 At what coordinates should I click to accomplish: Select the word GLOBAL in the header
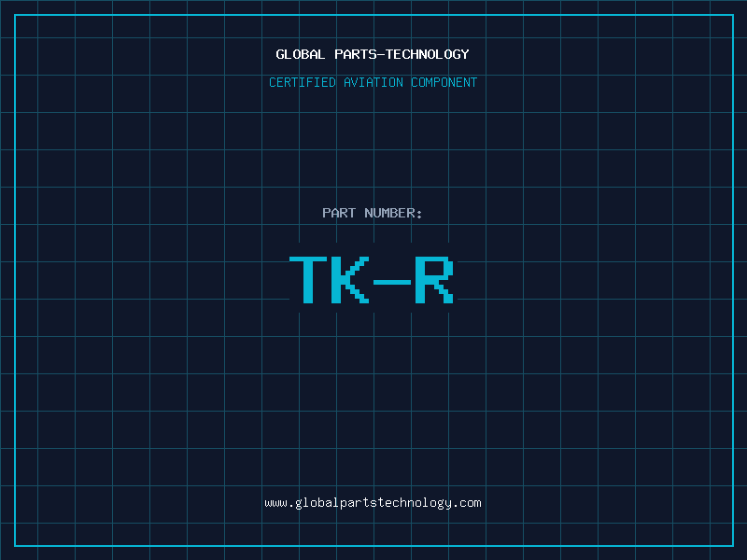pos(301,54)
